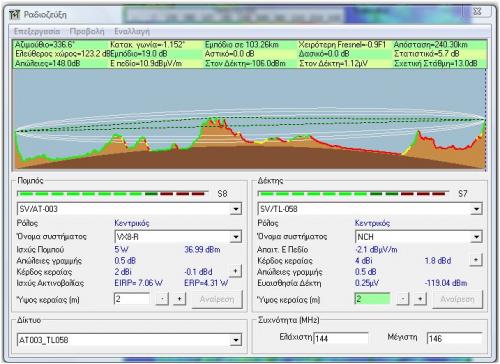
Task: Click the transmitter role Κεντρικός text
Action: (132, 223)
